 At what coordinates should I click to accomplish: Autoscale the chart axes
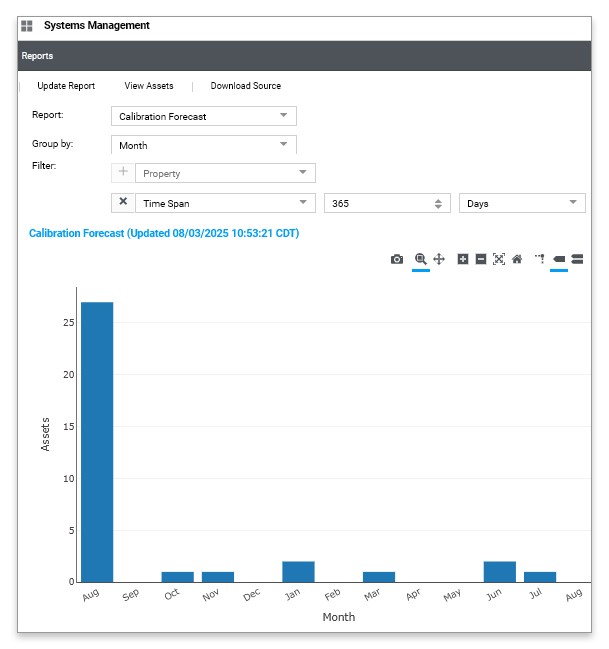(x=499, y=260)
